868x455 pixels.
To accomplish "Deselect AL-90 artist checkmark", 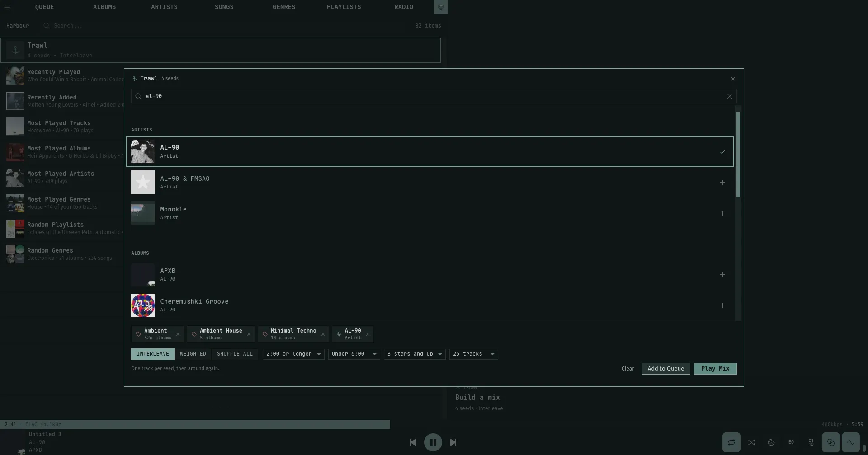I will point(722,152).
